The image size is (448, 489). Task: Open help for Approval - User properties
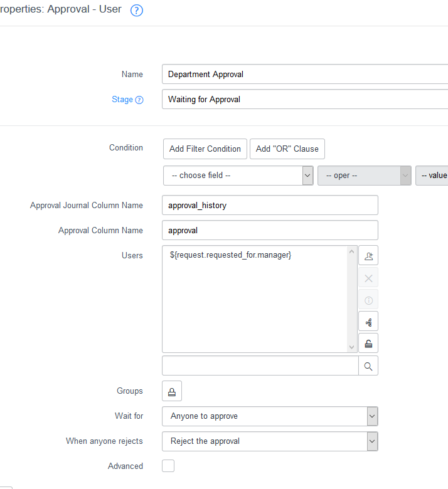click(x=136, y=10)
